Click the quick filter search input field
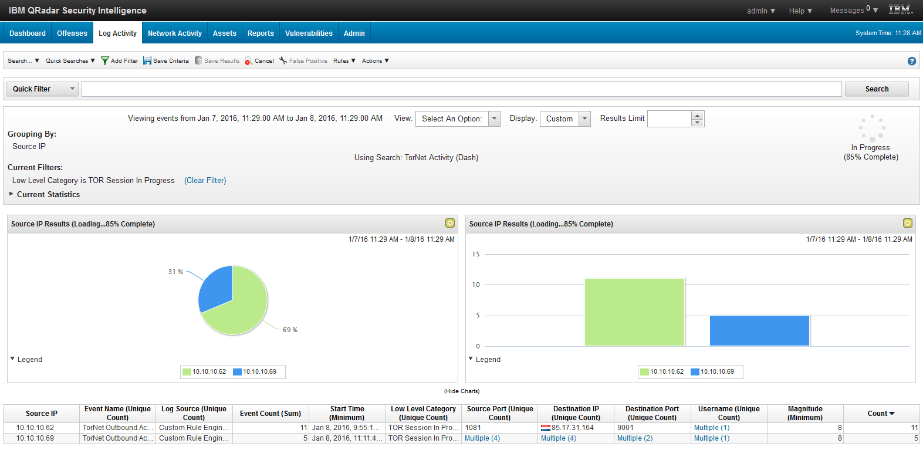 [460, 89]
